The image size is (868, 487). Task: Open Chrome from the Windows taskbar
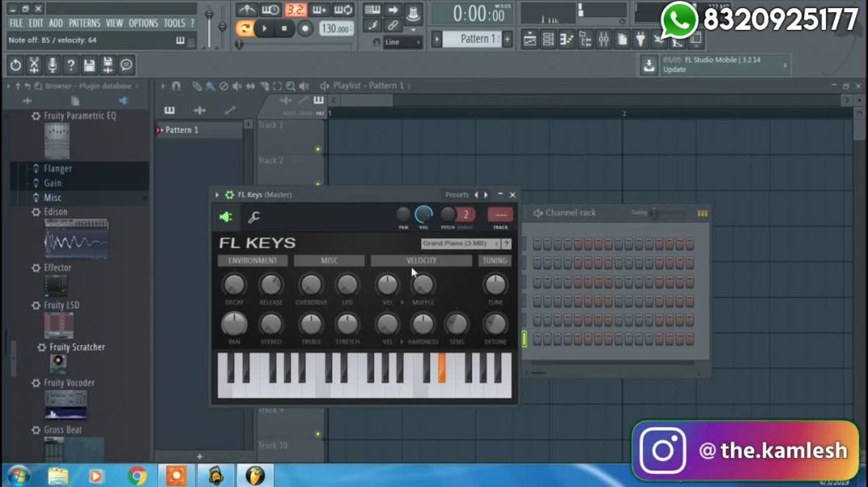tap(136, 476)
